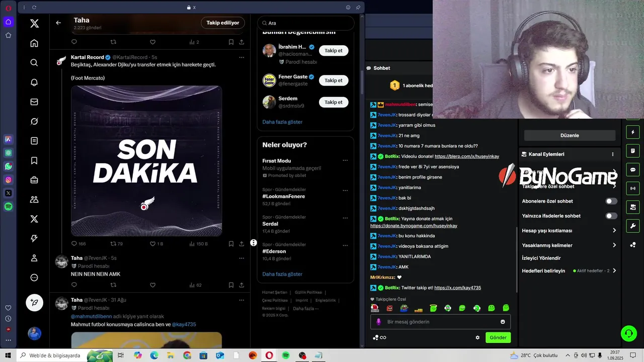This screenshot has width=644, height=362.
Task: Click the purple microphone icon in chat input
Action: (x=379, y=322)
